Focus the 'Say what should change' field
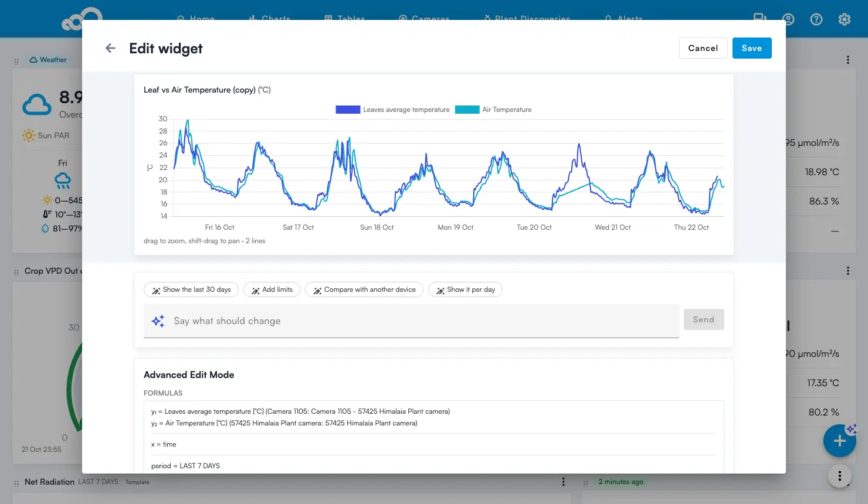This screenshot has width=868, height=504. (411, 321)
